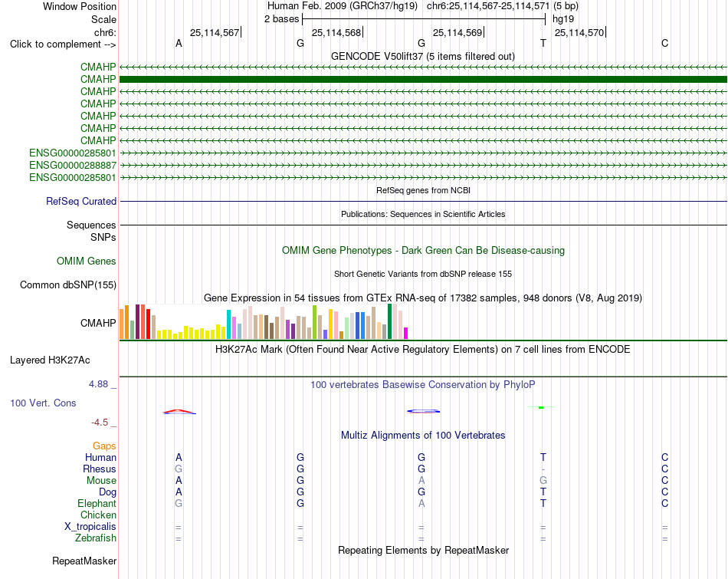Click the Chicken alignment row label
728x579 pixels.
coord(98,515)
